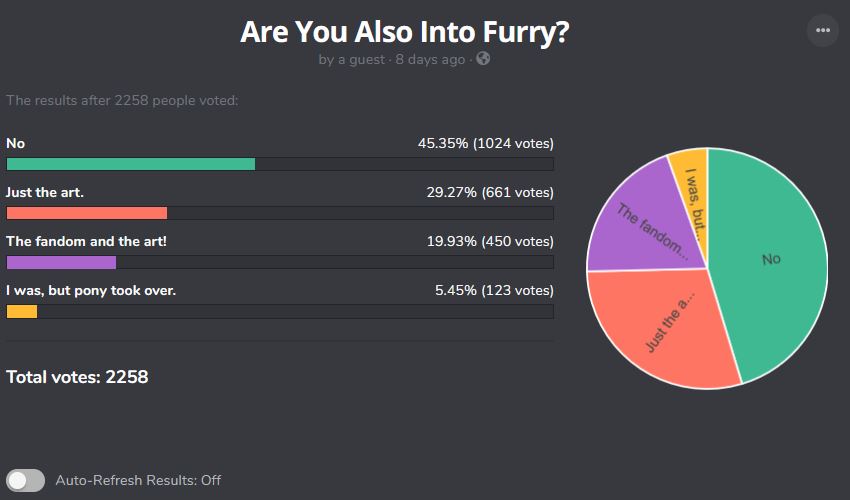Click the purple fandom and art bar
850x500 pixels.
coord(61,262)
